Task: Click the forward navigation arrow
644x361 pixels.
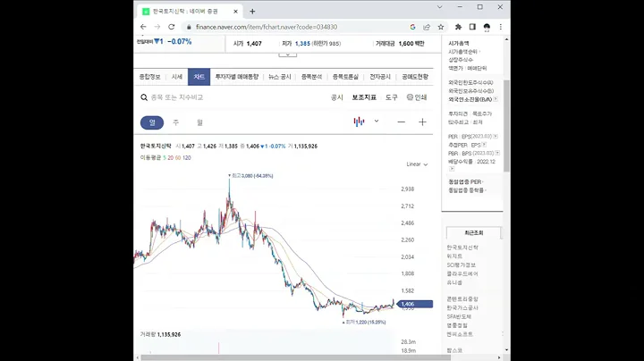Action: click(x=157, y=27)
